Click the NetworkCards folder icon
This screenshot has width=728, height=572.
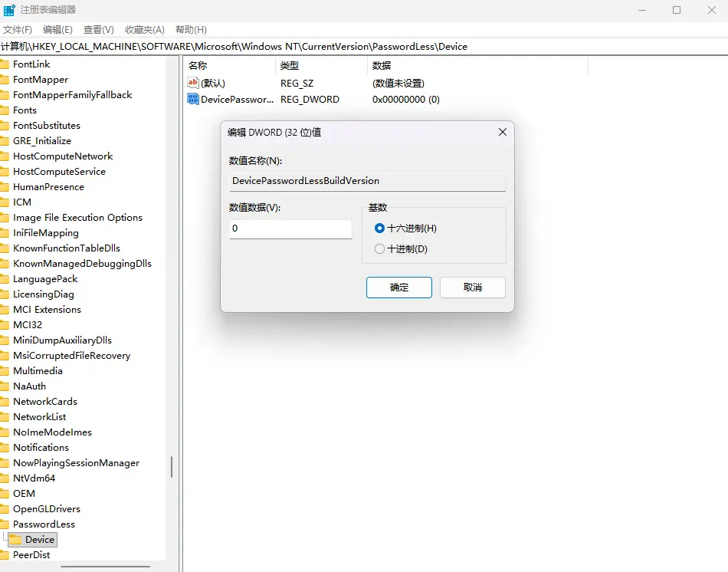point(5,402)
